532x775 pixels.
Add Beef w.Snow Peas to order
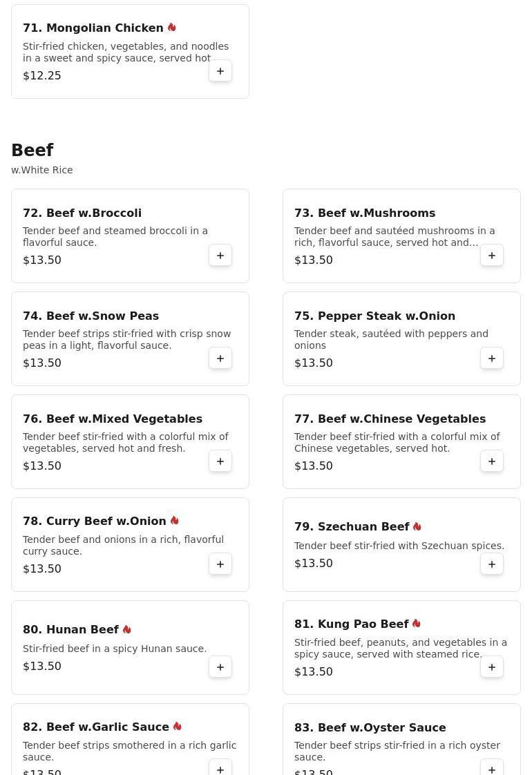tap(220, 358)
